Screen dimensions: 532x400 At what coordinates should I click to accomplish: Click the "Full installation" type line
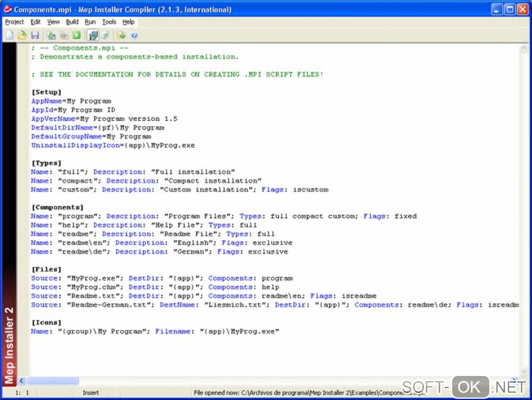tap(133, 172)
